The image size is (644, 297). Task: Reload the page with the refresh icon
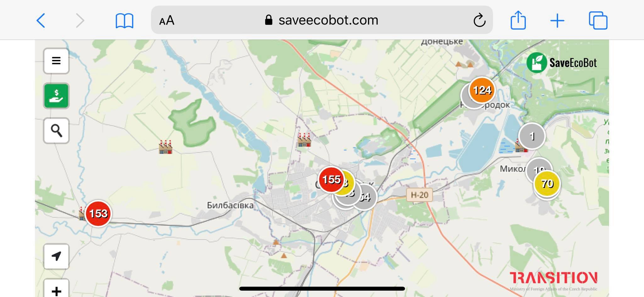click(480, 20)
